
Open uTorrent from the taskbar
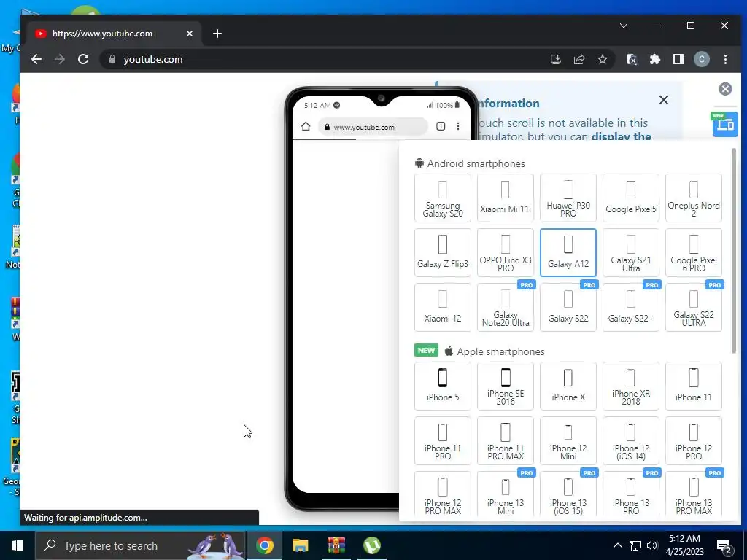coord(371,545)
